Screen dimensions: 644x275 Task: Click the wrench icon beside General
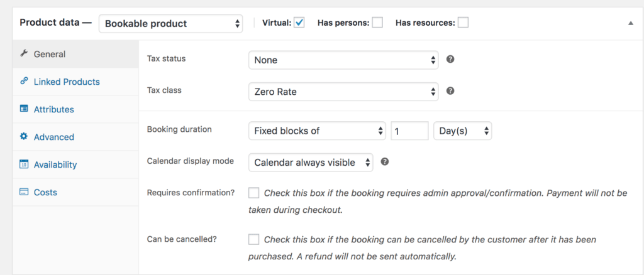(x=24, y=54)
